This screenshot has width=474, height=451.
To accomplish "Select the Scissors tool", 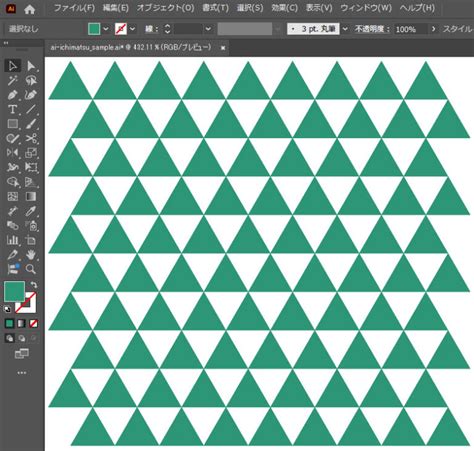I will click(31, 138).
